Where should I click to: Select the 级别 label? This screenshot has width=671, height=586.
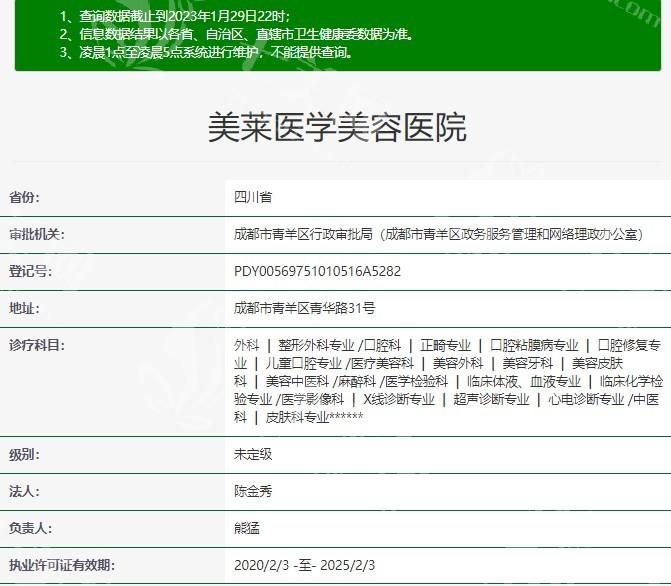click(x=24, y=455)
